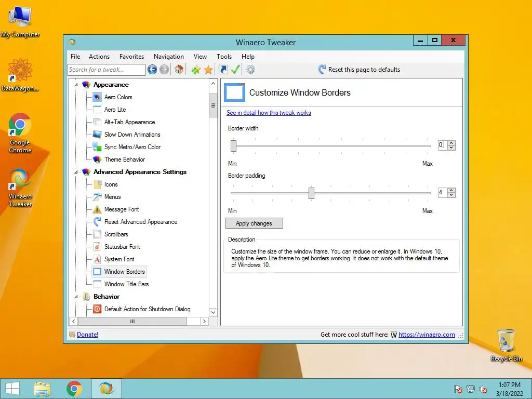
Task: Open the File menu
Action: coord(75,57)
